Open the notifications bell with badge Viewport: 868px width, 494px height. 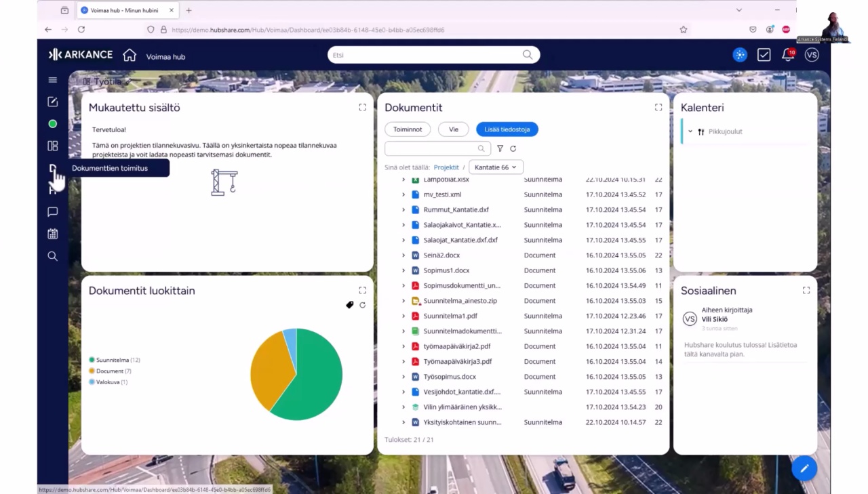coord(788,55)
